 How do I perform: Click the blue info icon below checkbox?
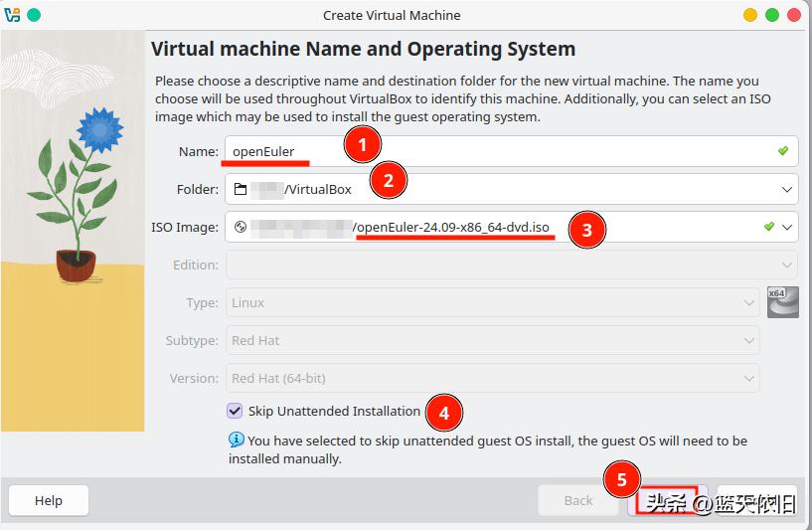(x=237, y=440)
